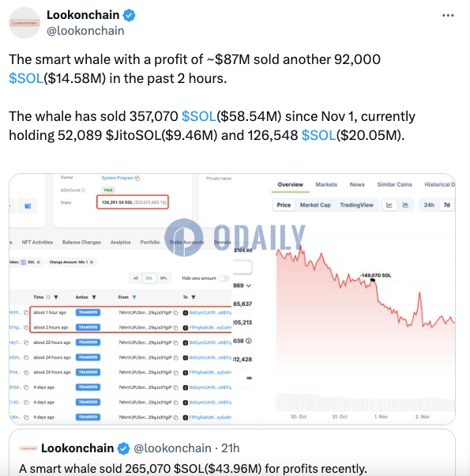Open the Lookonchain profile avatar

pyautogui.click(x=24, y=23)
